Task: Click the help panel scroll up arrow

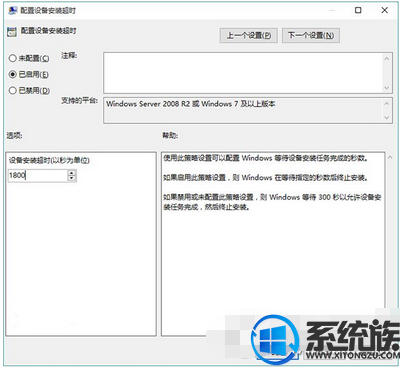Action: [390, 157]
